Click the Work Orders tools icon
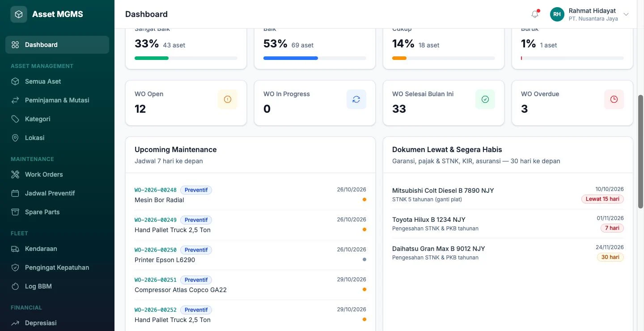This screenshot has width=644, height=331. click(x=15, y=174)
